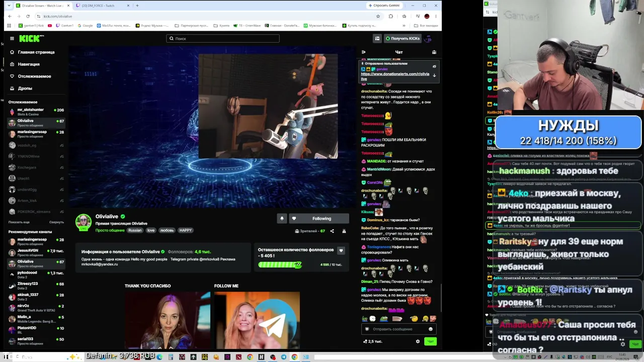Expand followed list with Показать еще

(x=19, y=222)
